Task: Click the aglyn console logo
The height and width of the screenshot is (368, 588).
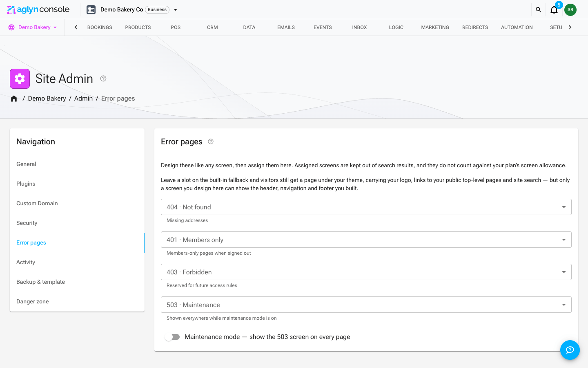Action: (x=38, y=9)
